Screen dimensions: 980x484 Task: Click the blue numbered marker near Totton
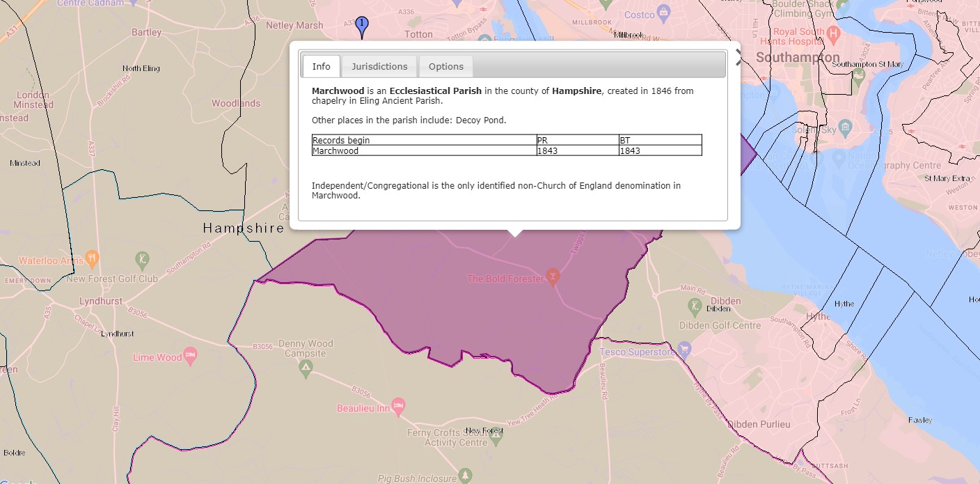pyautogui.click(x=361, y=24)
